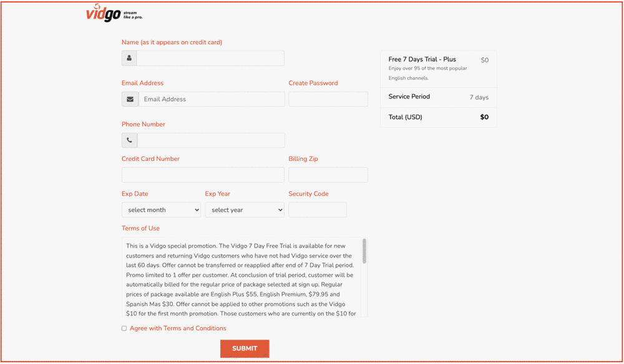The height and width of the screenshot is (364, 624).
Task: Click the bold '$0' total amount
Action: (x=484, y=117)
